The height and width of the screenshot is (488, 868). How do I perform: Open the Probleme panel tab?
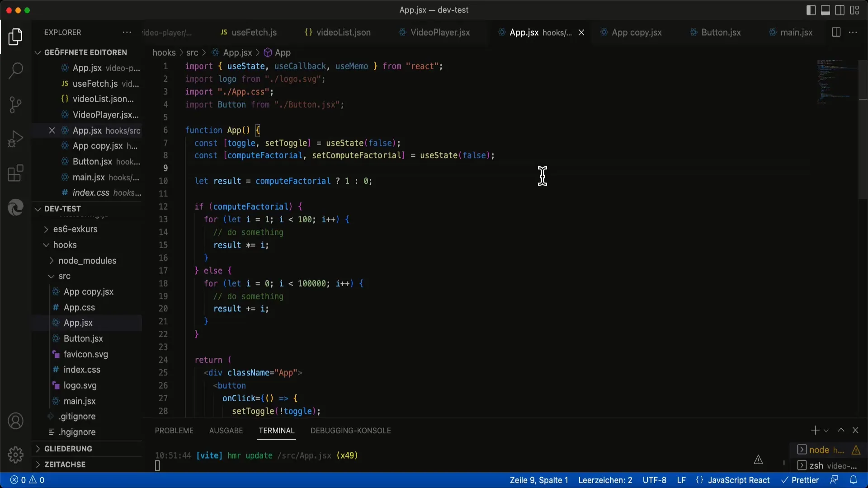(174, 431)
